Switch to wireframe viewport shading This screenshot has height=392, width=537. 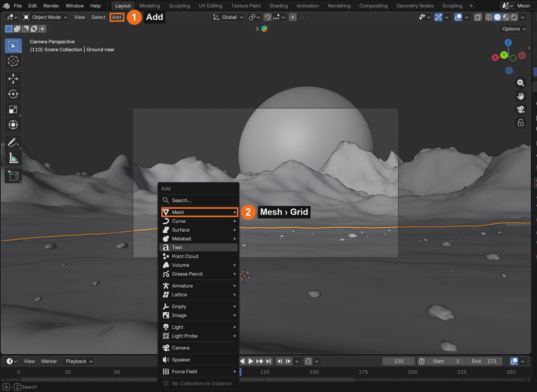(x=489, y=17)
